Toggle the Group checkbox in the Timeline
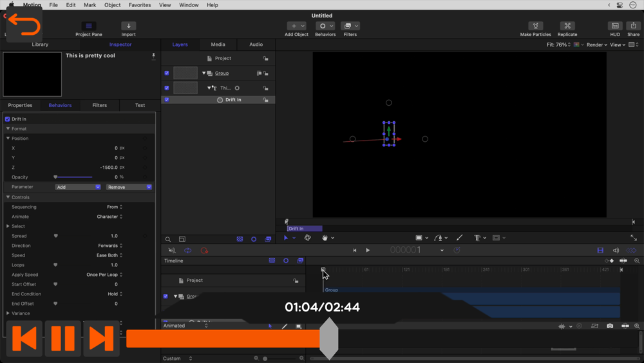Screen dimensions: 644x363 tap(166, 296)
